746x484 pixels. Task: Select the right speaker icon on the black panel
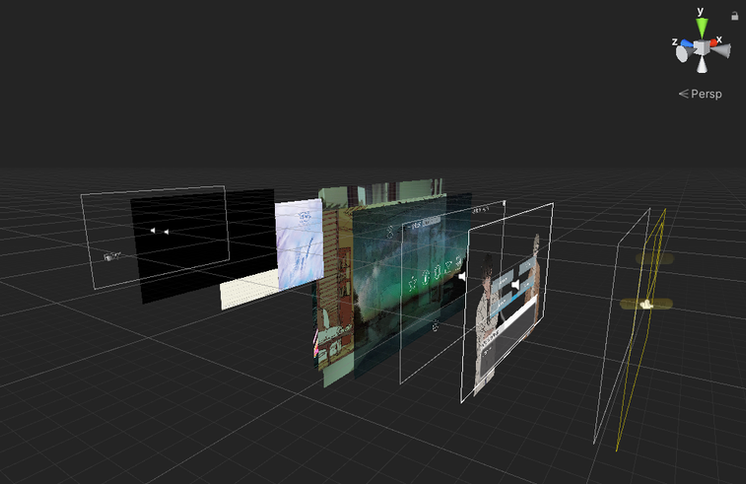point(166,232)
